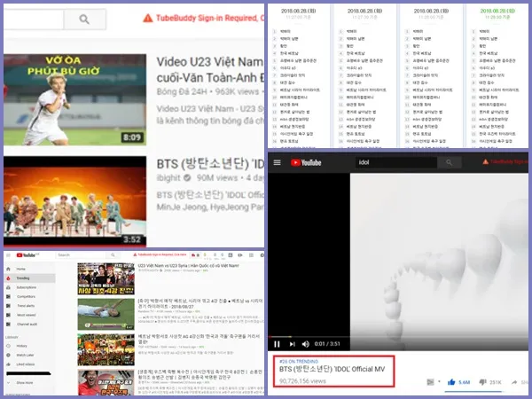Image resolution: width=532 pixels, height=399 pixels.
Task: Open History in the Library section
Action: click(21, 346)
